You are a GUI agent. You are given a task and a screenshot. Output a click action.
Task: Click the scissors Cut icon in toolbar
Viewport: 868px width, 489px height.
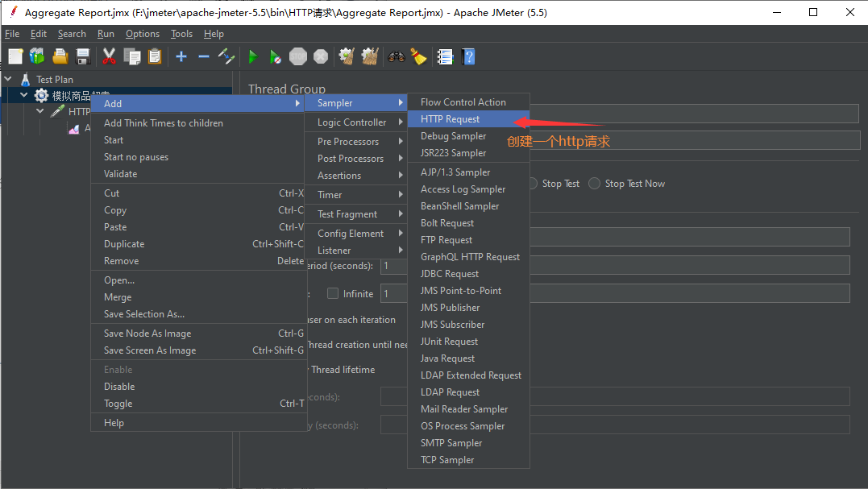[109, 56]
